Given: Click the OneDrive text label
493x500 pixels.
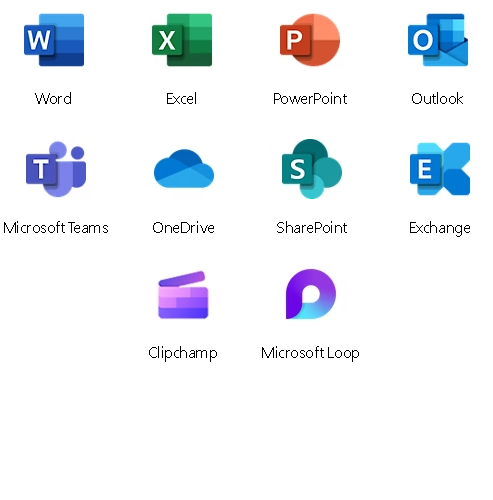Looking at the screenshot, I should [x=183, y=228].
